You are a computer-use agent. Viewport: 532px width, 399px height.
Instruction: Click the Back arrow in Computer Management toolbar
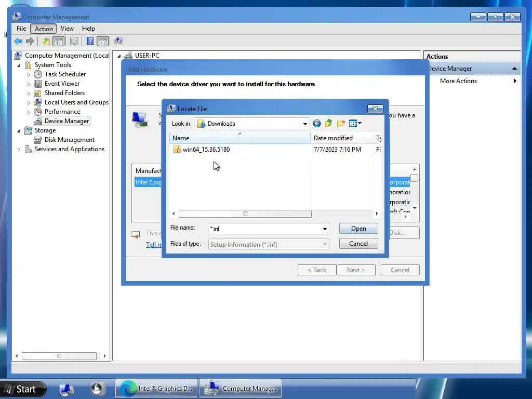click(x=18, y=42)
